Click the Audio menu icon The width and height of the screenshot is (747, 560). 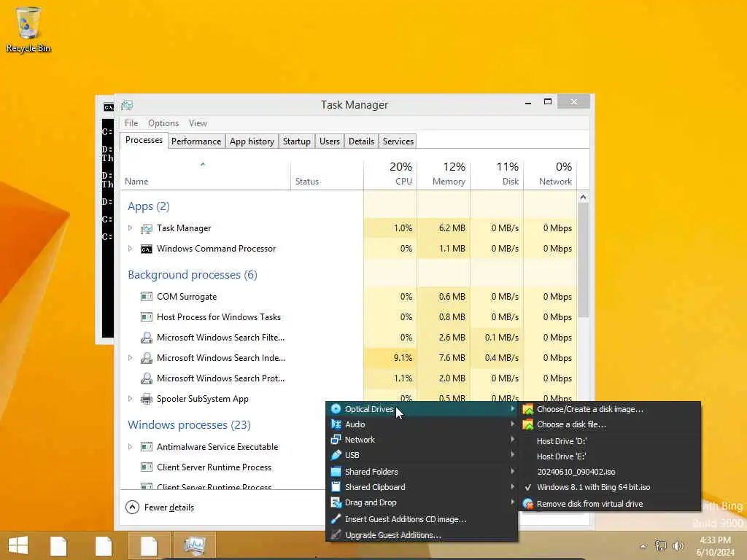coord(336,424)
